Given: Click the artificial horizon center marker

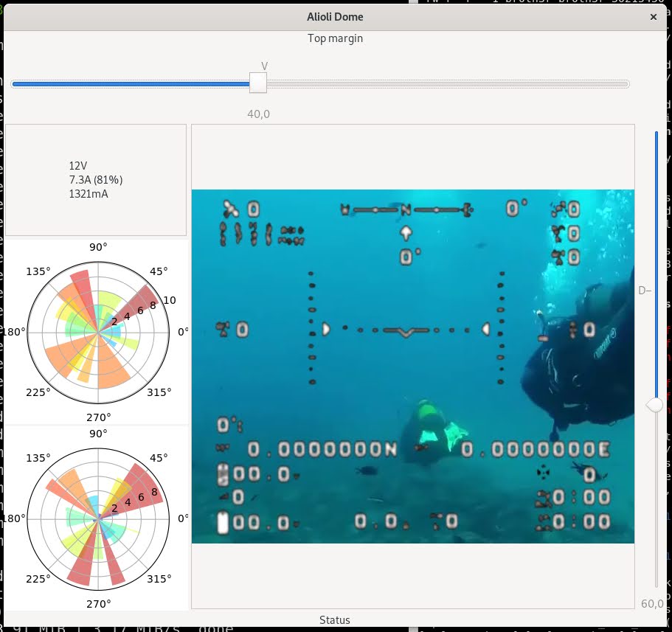Looking at the screenshot, I should (x=404, y=332).
